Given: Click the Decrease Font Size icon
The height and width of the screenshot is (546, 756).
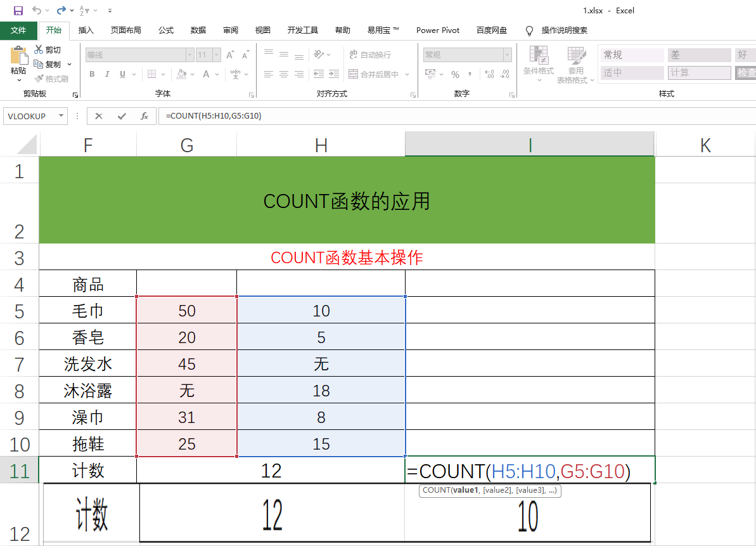Looking at the screenshot, I should pyautogui.click(x=245, y=55).
